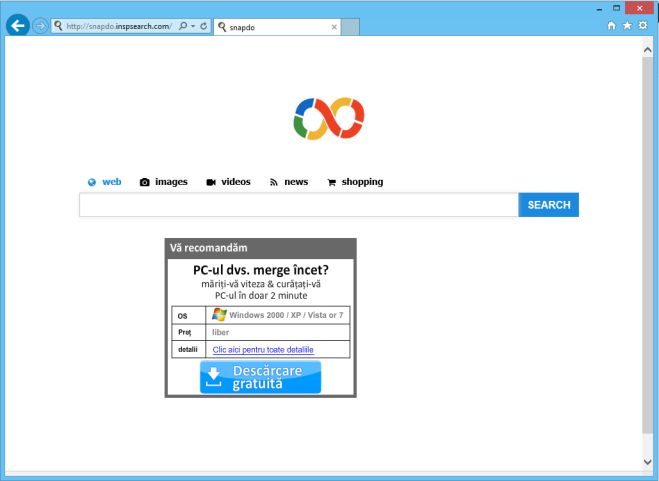Viewport: 659px width, 481px height.
Task: Switch to shopping search
Action: (362, 182)
